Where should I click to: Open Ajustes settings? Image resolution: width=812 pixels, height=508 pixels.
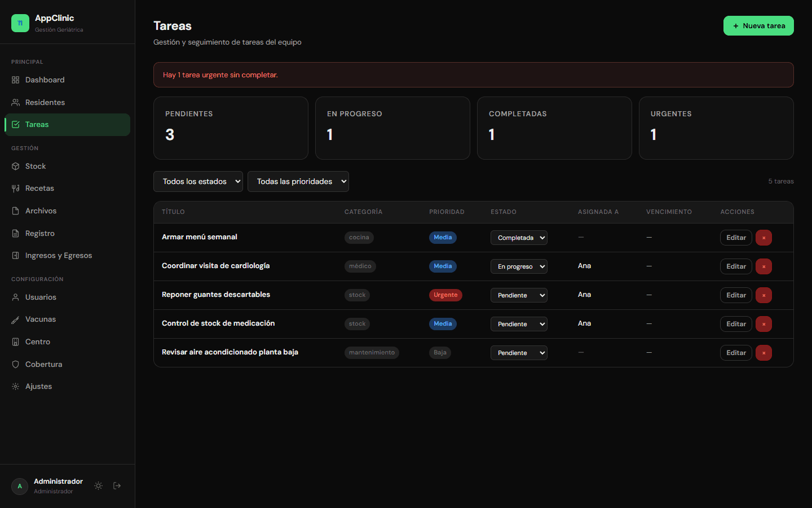pos(67,387)
